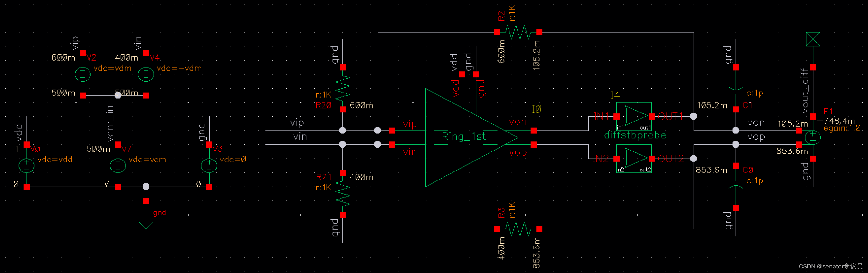This screenshot has height=273, width=868.
Task: Select the R21 instance label
Action: [323, 177]
